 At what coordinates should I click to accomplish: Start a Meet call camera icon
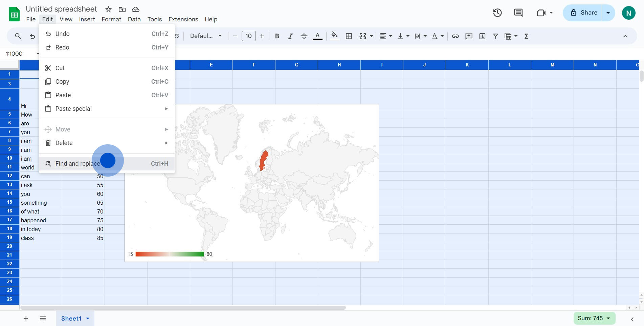coord(541,13)
